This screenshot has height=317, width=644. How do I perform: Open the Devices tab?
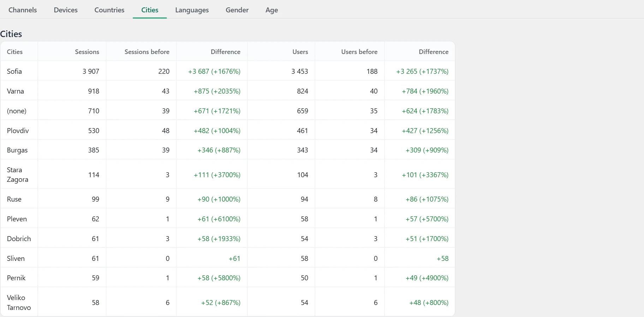coord(66,10)
